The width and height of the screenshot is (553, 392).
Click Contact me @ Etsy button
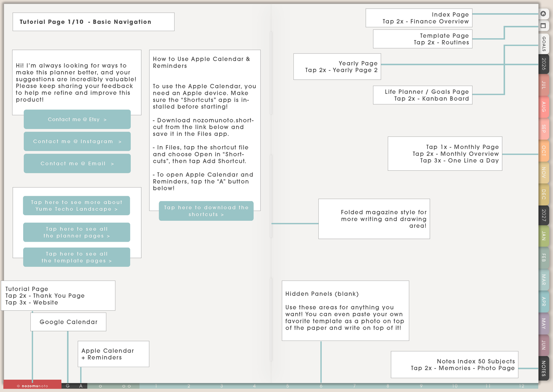tap(77, 119)
